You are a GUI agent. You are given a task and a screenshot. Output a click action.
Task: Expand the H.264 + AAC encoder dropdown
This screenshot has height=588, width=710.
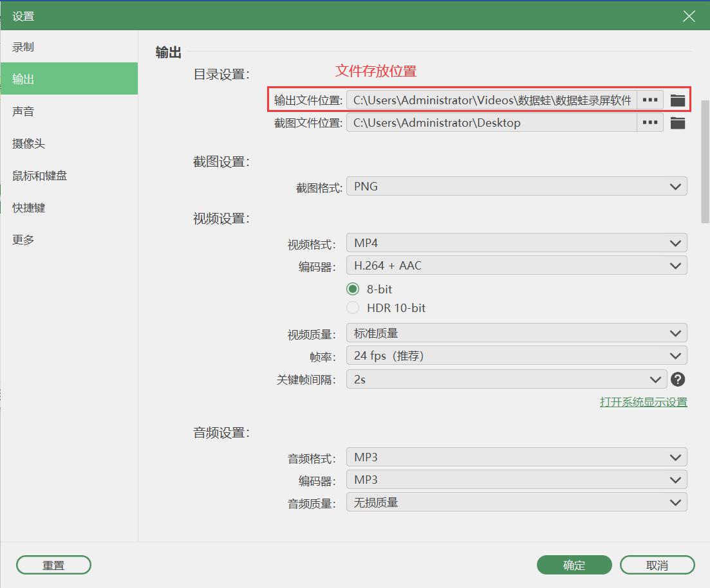point(517,266)
